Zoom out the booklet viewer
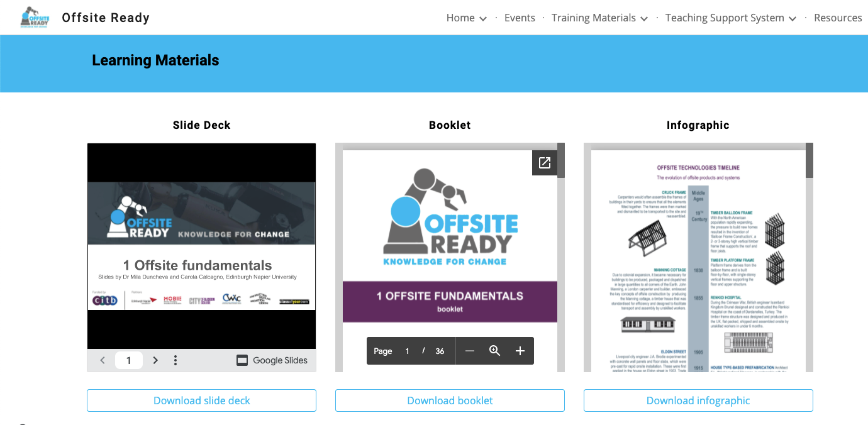Image resolution: width=868 pixels, height=425 pixels. click(x=470, y=351)
